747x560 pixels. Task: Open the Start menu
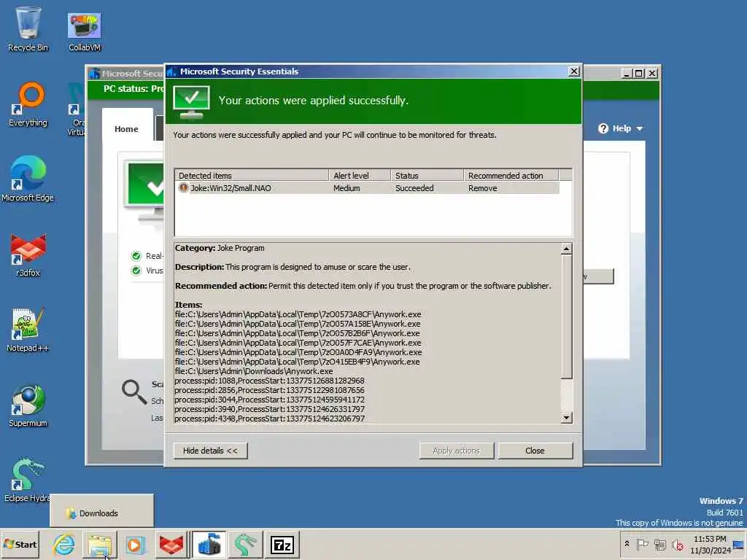pyautogui.click(x=20, y=544)
